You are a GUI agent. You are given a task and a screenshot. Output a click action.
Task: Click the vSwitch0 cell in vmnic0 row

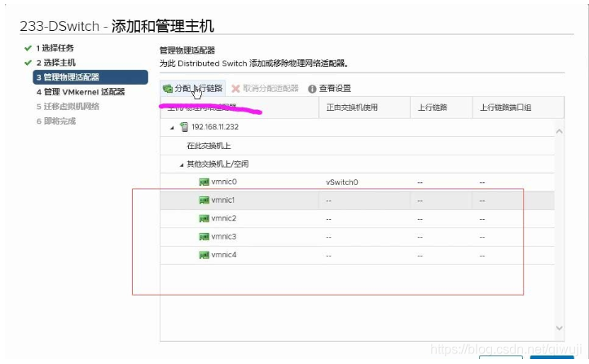[342, 182]
